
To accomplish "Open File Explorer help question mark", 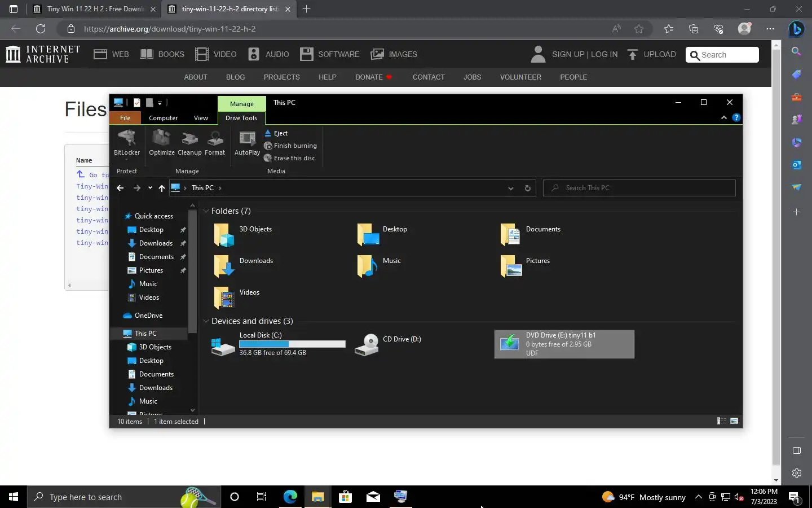I will 736,117.
